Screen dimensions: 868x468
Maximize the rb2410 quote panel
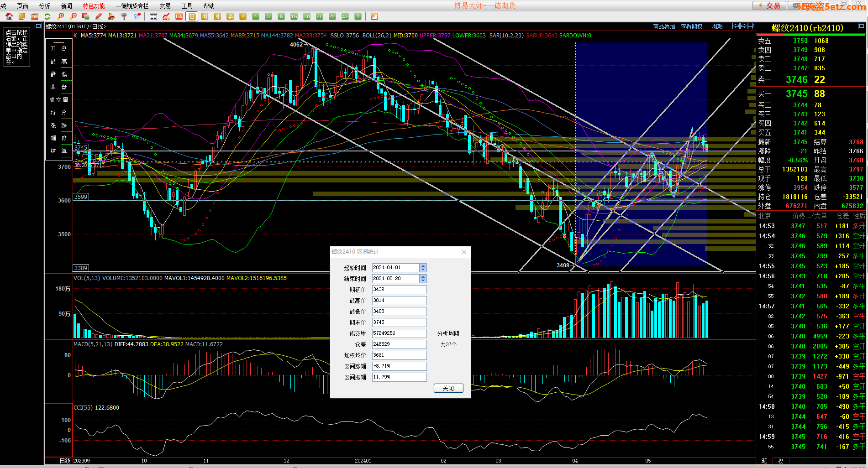point(861,26)
